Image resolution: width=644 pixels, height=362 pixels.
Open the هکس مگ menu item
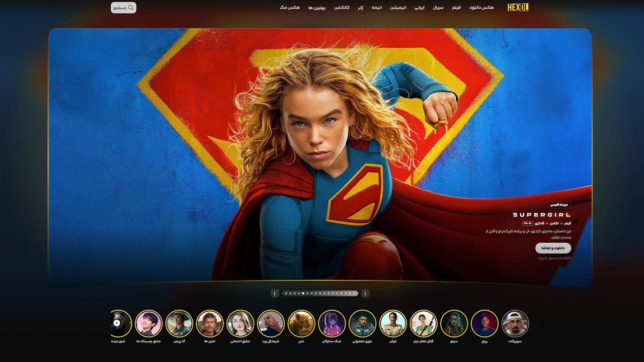point(290,8)
